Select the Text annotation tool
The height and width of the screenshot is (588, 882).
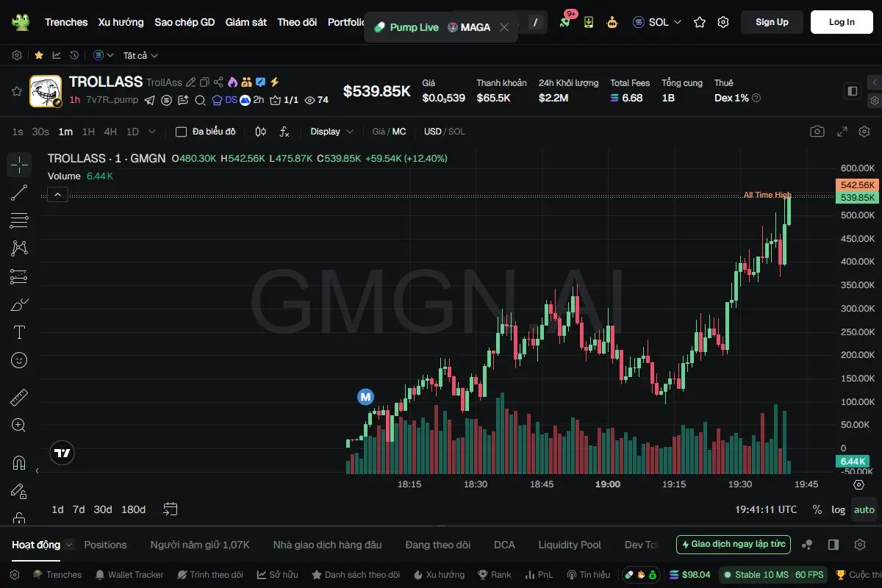[19, 332]
